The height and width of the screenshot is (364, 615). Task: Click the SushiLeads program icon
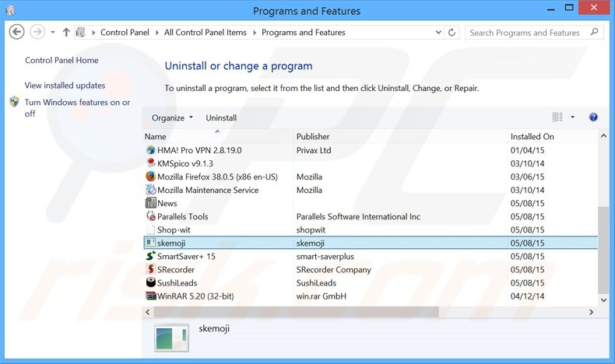pyautogui.click(x=151, y=282)
